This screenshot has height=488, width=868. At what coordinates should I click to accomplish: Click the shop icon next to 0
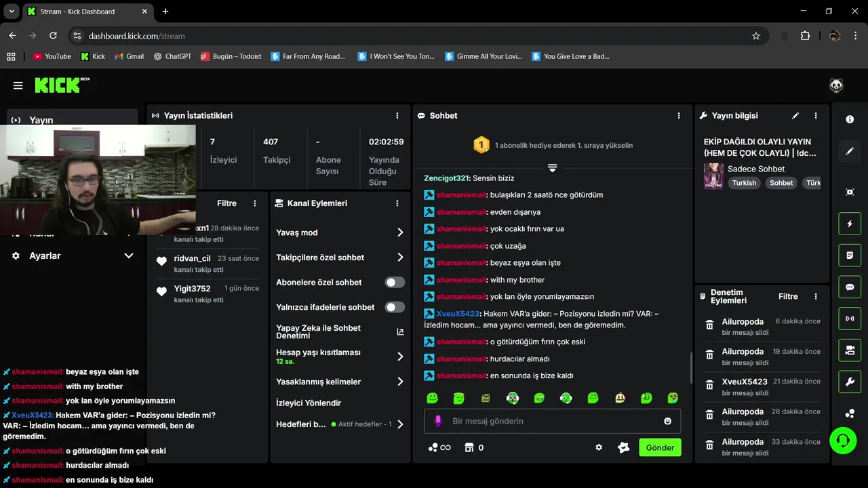point(469,447)
